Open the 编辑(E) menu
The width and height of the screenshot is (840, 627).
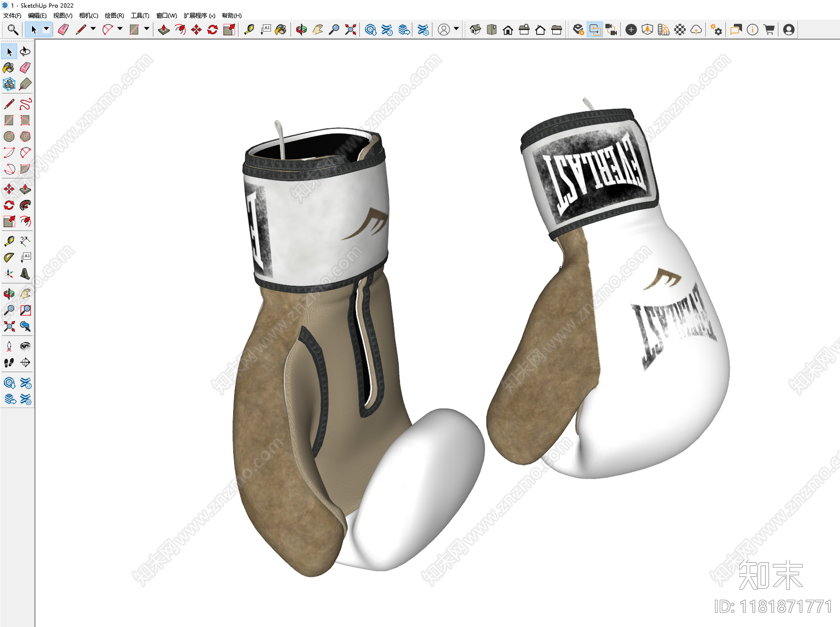click(x=37, y=16)
